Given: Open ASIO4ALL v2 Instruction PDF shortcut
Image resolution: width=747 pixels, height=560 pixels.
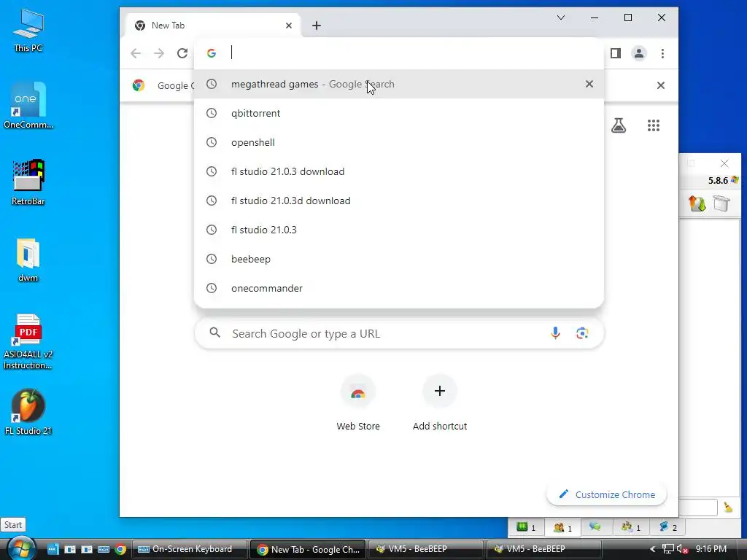Looking at the screenshot, I should [x=28, y=342].
